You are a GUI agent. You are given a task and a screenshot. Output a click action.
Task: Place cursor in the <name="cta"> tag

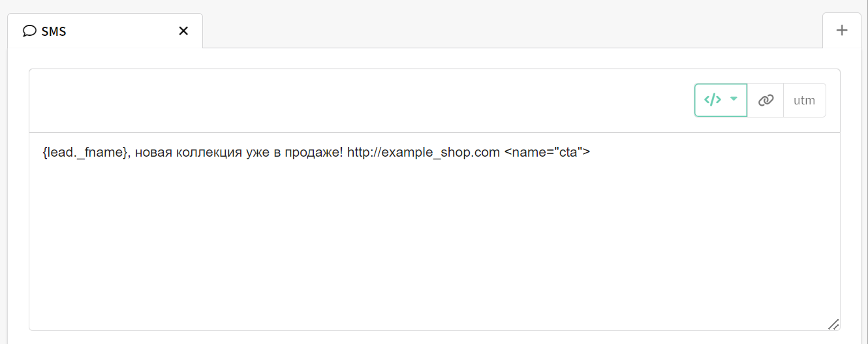tap(547, 153)
